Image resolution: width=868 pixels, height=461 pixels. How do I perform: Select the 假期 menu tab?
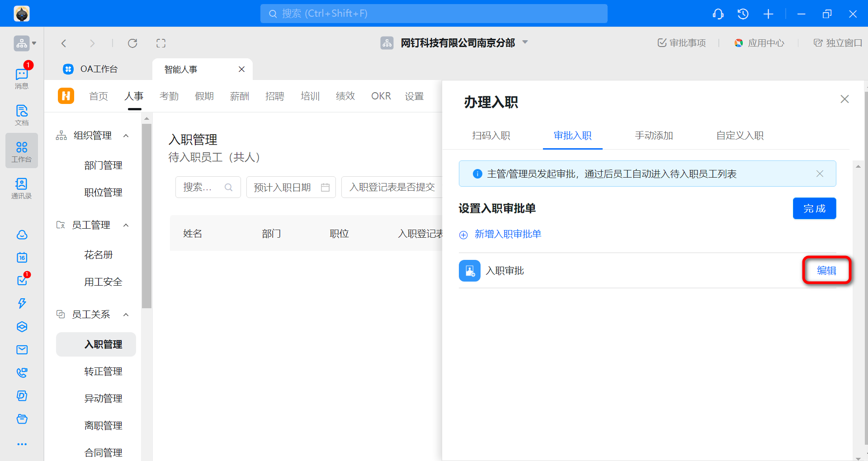204,96
